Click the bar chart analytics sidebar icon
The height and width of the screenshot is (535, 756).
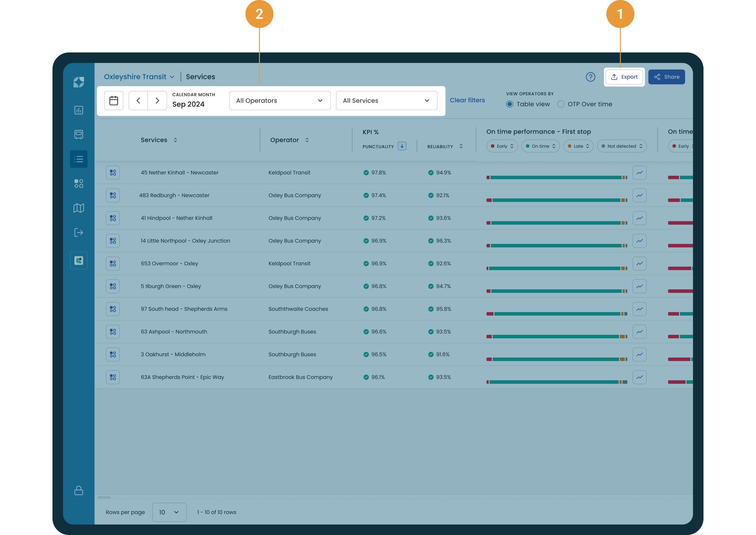(78, 110)
